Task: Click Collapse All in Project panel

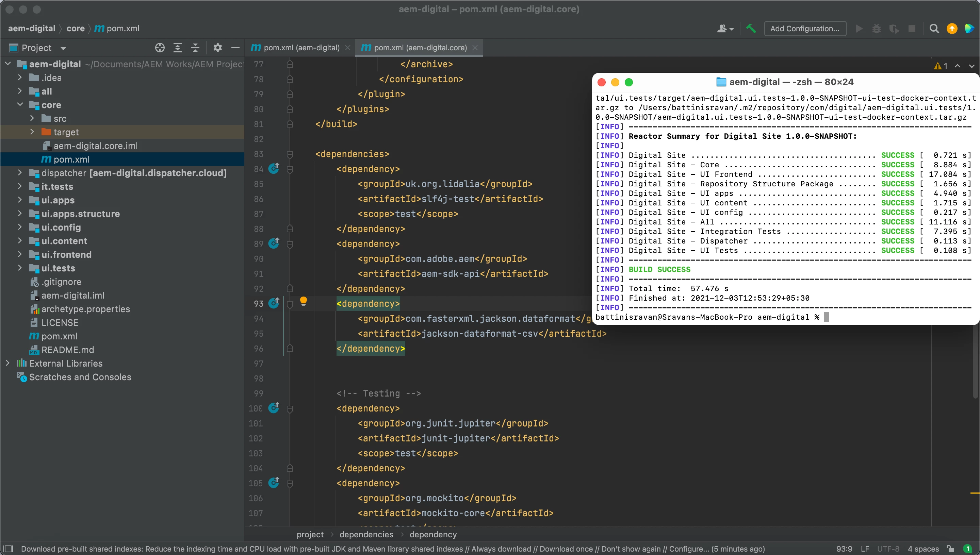Action: (x=195, y=48)
